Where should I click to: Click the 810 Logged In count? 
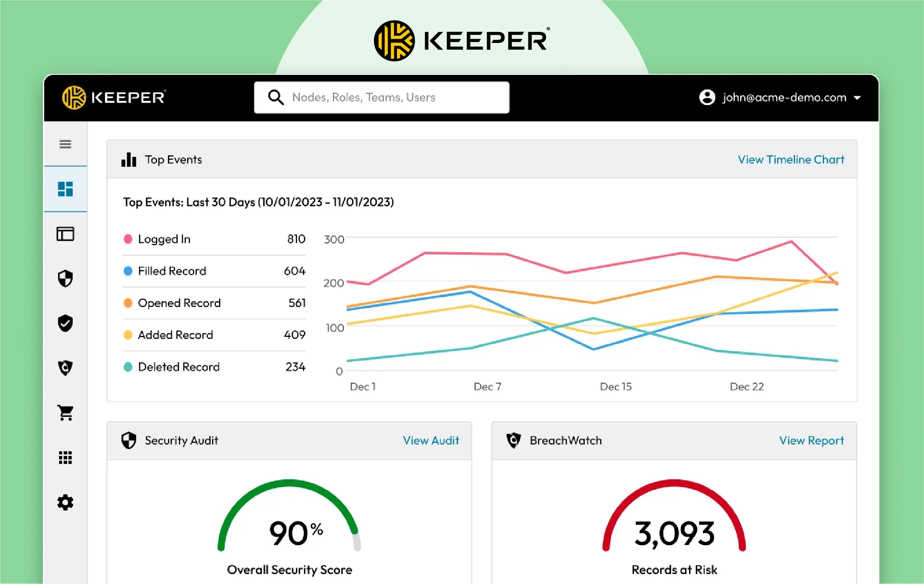[296, 239]
